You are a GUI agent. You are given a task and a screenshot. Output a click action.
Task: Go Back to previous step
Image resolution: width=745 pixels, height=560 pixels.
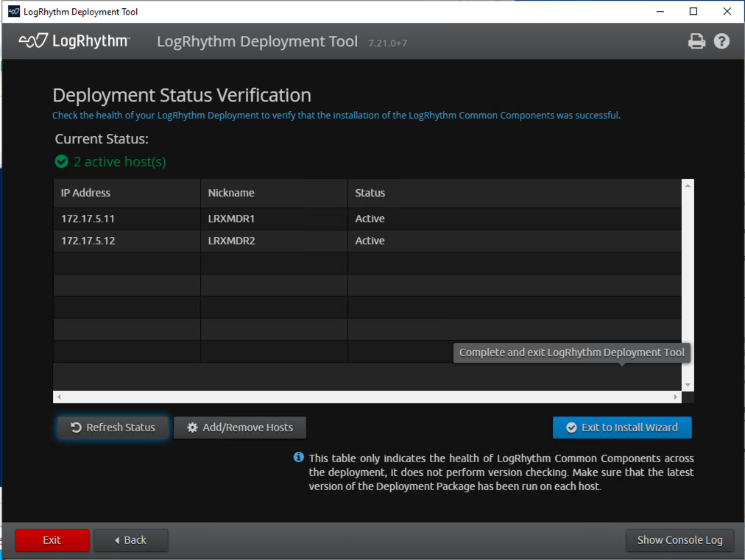point(131,540)
